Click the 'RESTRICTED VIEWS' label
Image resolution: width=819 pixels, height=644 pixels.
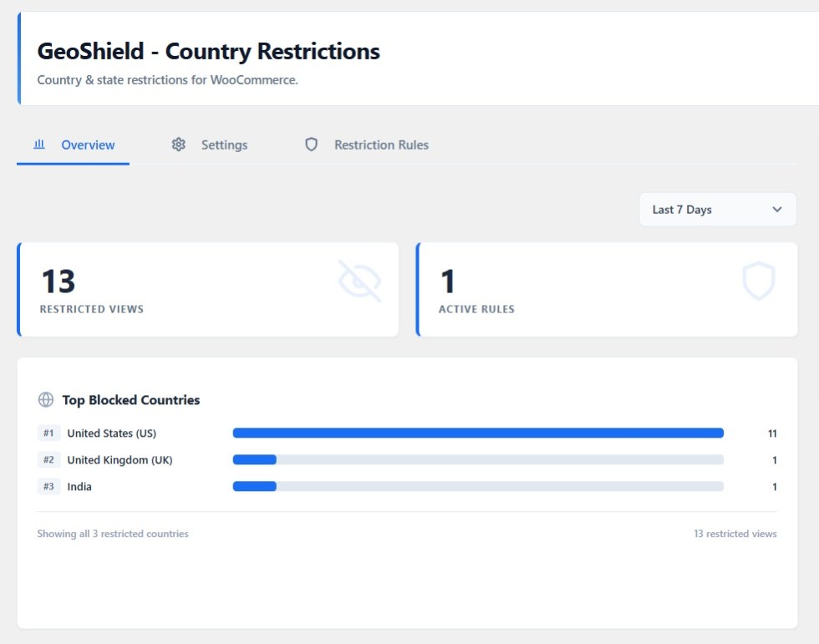click(x=92, y=309)
